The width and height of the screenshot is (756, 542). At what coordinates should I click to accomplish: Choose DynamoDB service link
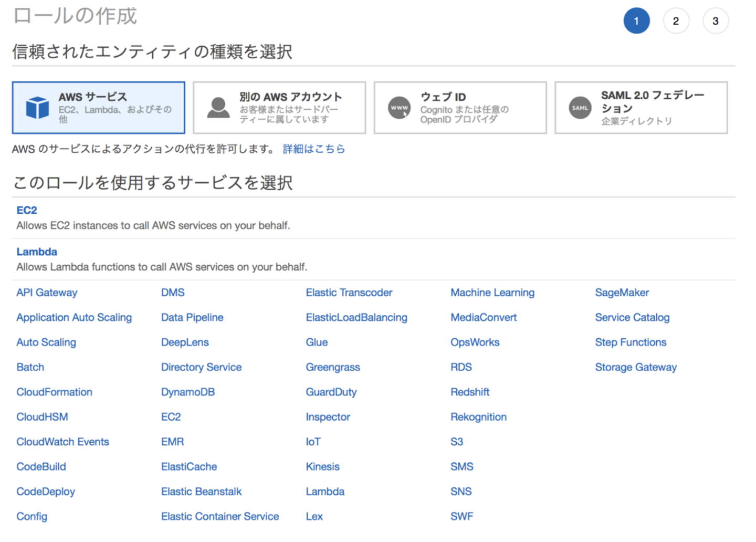click(187, 392)
